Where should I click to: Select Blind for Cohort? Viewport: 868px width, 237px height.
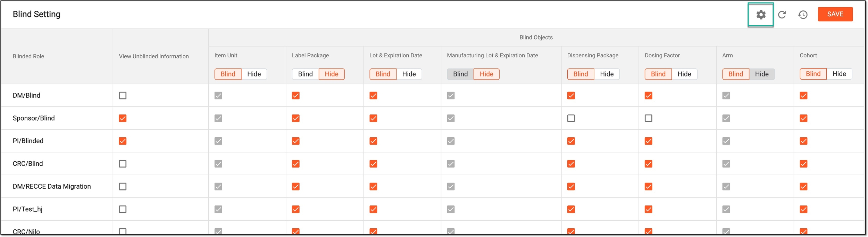point(813,74)
